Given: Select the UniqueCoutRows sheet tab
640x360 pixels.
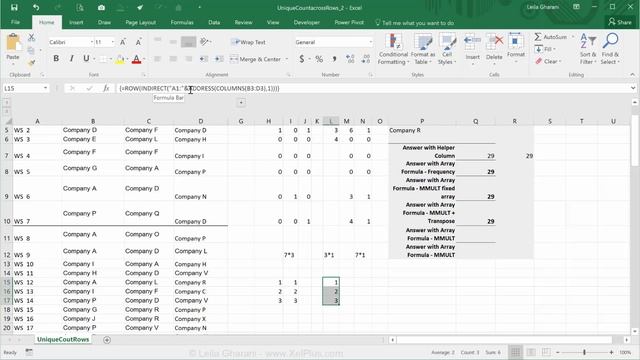Looking at the screenshot, I should [63, 340].
